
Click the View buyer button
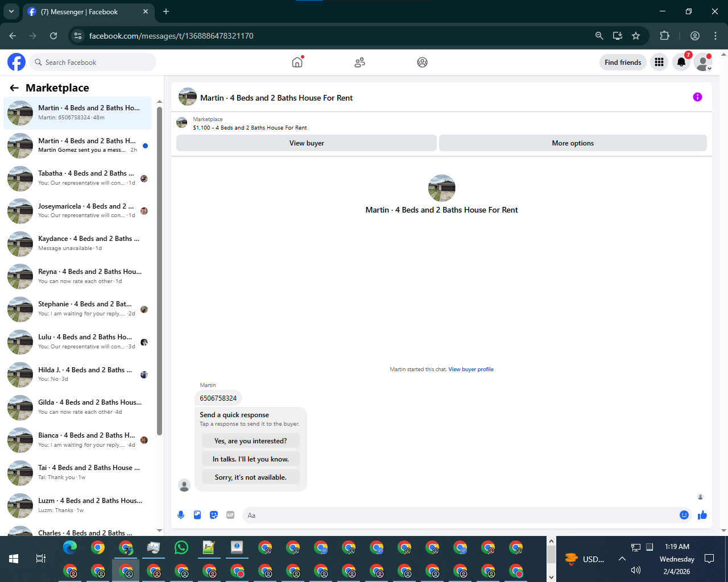click(307, 143)
